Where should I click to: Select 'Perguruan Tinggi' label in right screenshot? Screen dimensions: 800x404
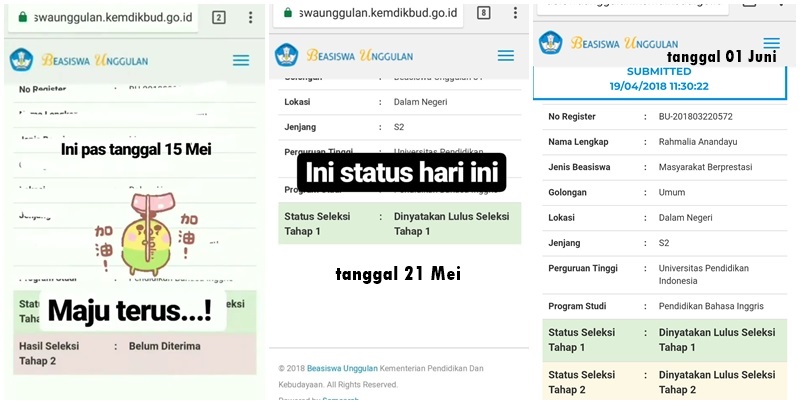583,268
